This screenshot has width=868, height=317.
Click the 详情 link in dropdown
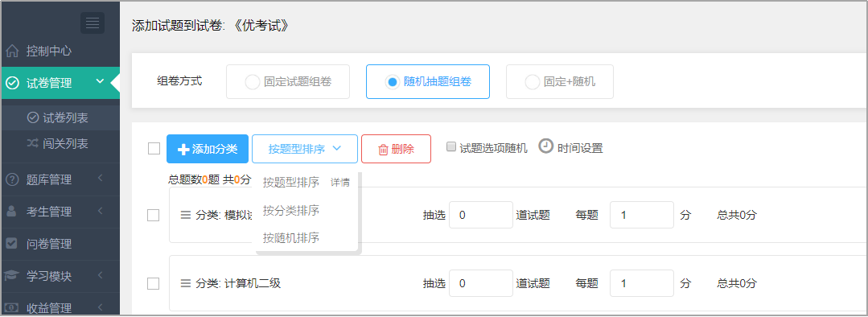click(x=340, y=183)
